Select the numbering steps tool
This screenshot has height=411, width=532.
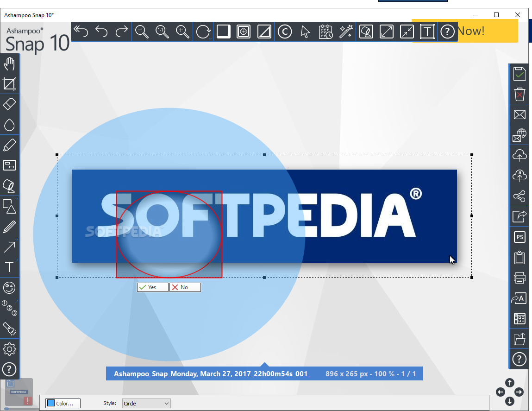coord(10,308)
